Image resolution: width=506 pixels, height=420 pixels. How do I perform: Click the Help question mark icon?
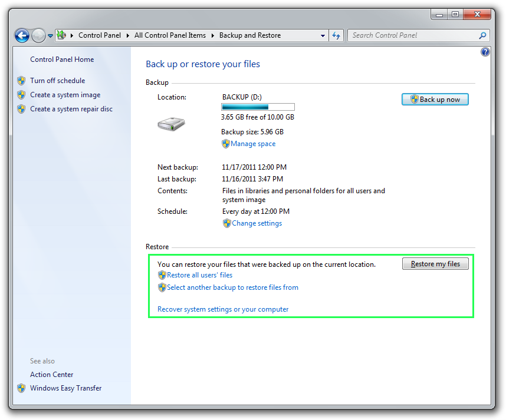tap(485, 52)
